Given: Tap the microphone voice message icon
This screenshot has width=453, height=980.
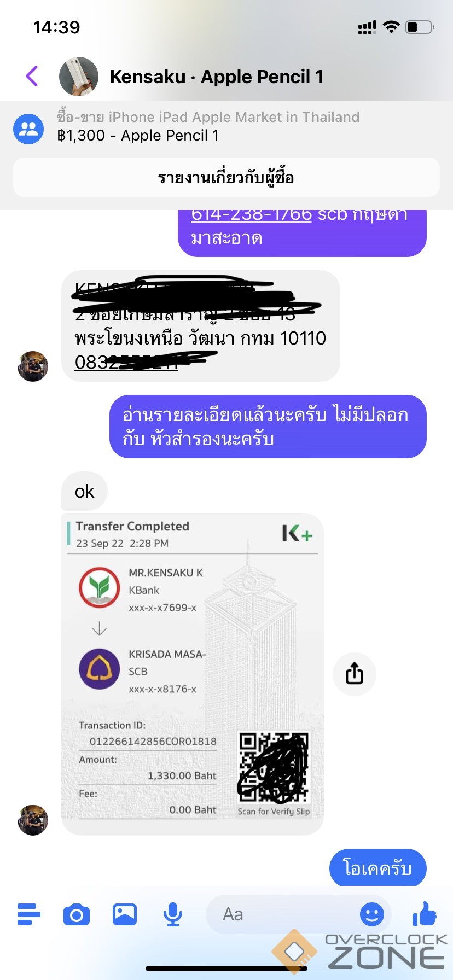Looking at the screenshot, I should (173, 914).
